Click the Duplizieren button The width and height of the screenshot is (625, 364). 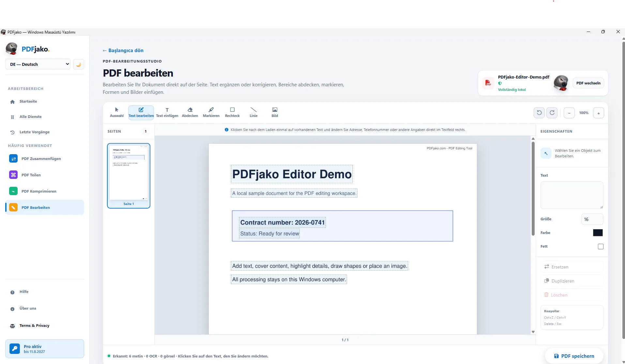572,281
